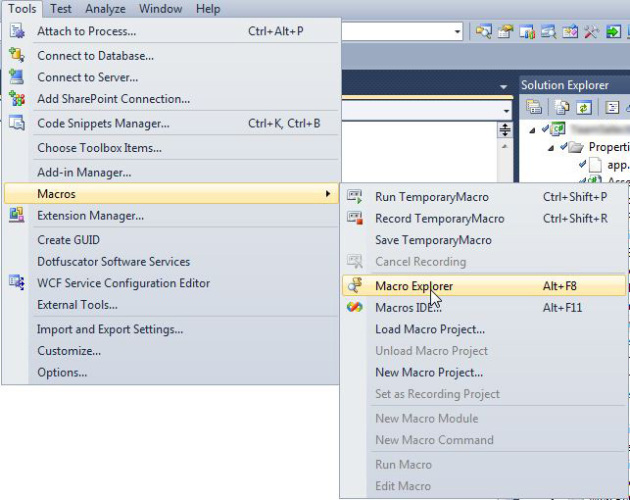
Task: Click the editor scrollbar up arrow
Action: [505, 147]
